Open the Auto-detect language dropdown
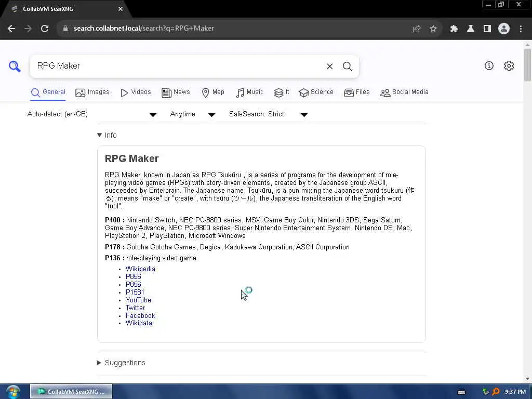This screenshot has height=399, width=532. click(91, 114)
